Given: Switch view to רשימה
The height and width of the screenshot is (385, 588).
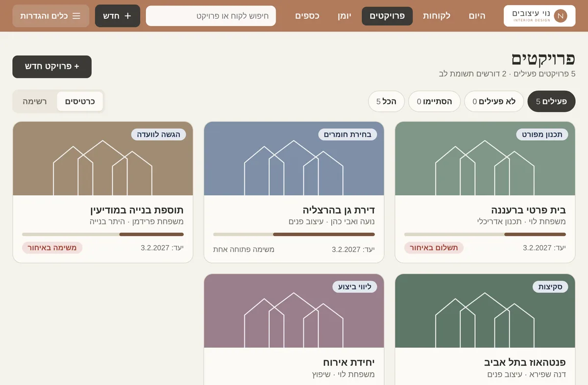Looking at the screenshot, I should (x=35, y=102).
